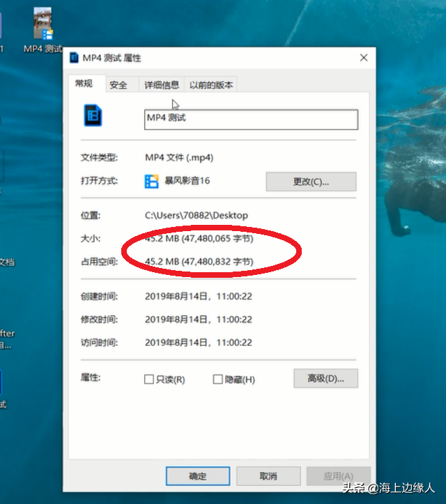
Task: Open the 详细信息 tab
Action: (x=162, y=85)
